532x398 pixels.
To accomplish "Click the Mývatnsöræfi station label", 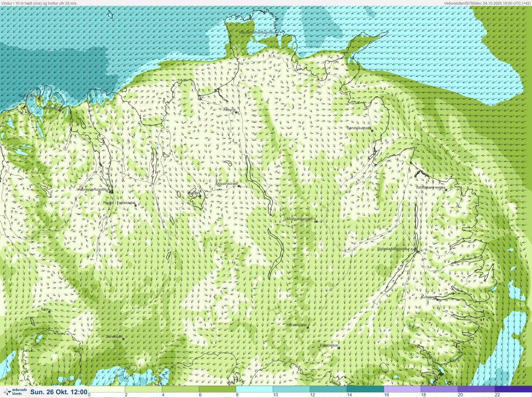I will [x=227, y=184].
